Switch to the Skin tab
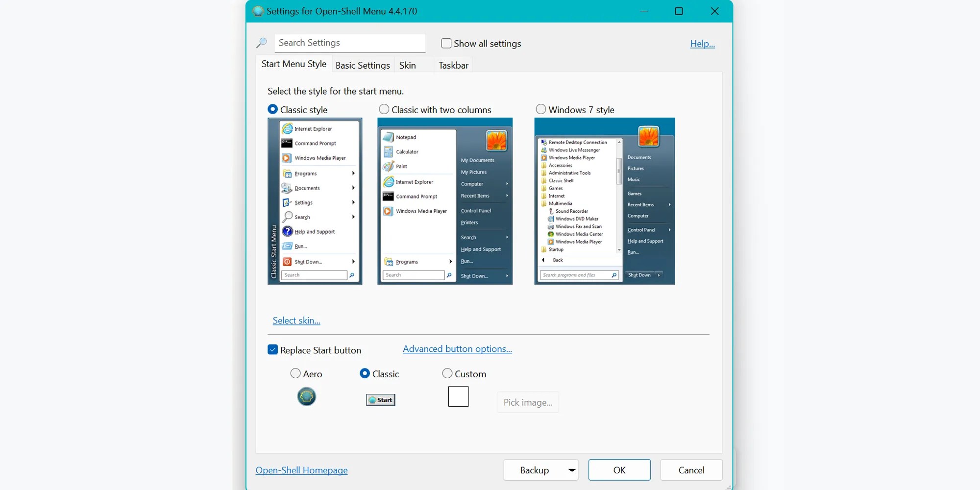Screen dimensions: 980x490 click(407, 64)
